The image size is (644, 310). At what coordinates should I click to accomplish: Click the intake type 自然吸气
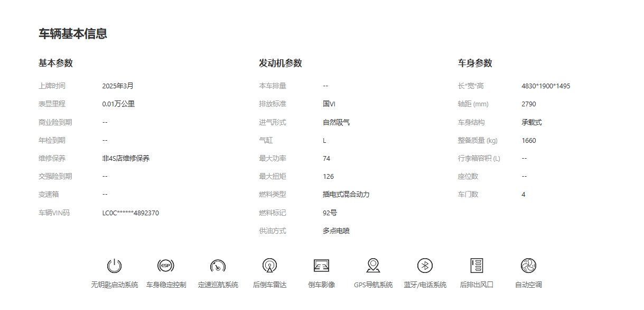336,122
